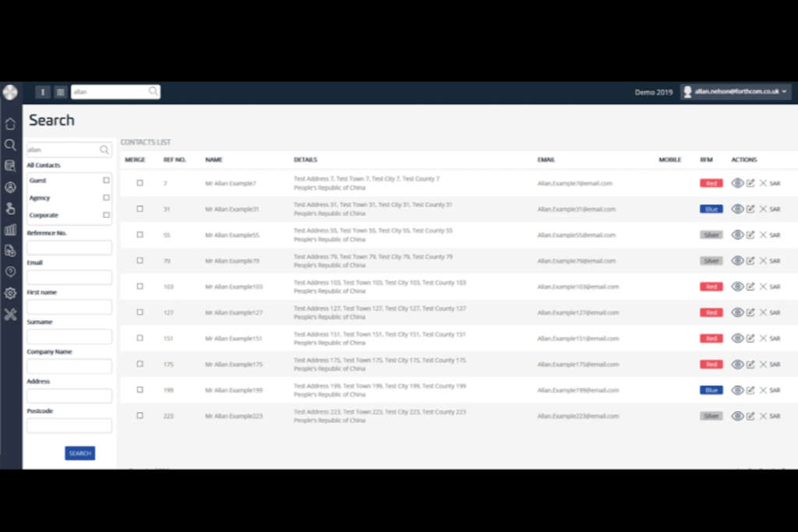
Task: Delete contact Allan Example55 with X icon
Action: point(763,234)
